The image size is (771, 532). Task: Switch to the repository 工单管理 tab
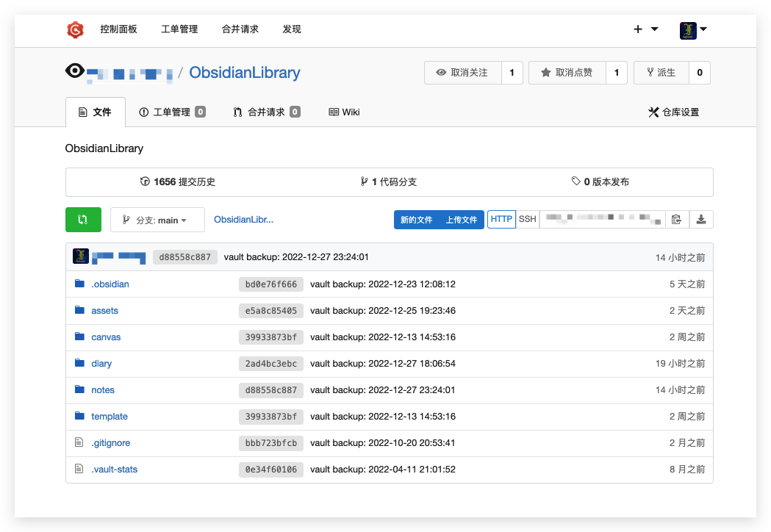tap(172, 112)
